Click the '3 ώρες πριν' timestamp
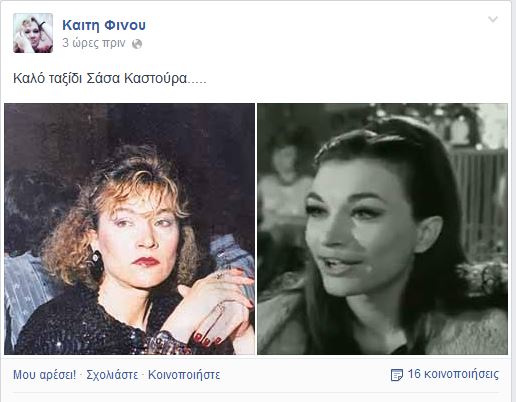The image size is (516, 402). pyautogui.click(x=94, y=43)
